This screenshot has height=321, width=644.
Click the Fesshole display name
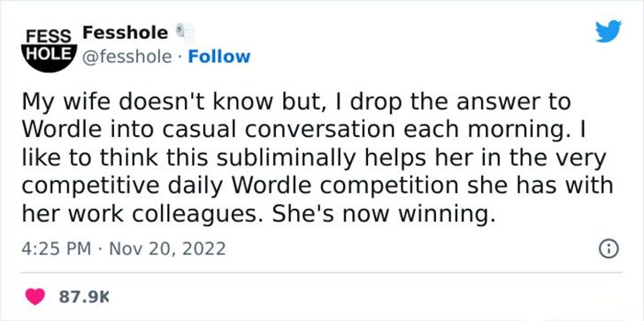(x=126, y=33)
